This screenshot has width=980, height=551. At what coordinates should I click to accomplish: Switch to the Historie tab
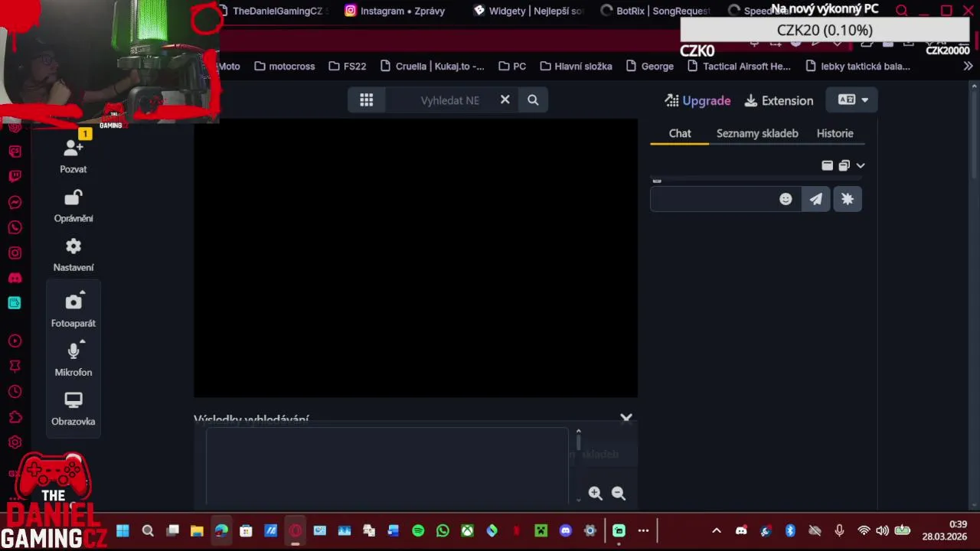point(835,133)
